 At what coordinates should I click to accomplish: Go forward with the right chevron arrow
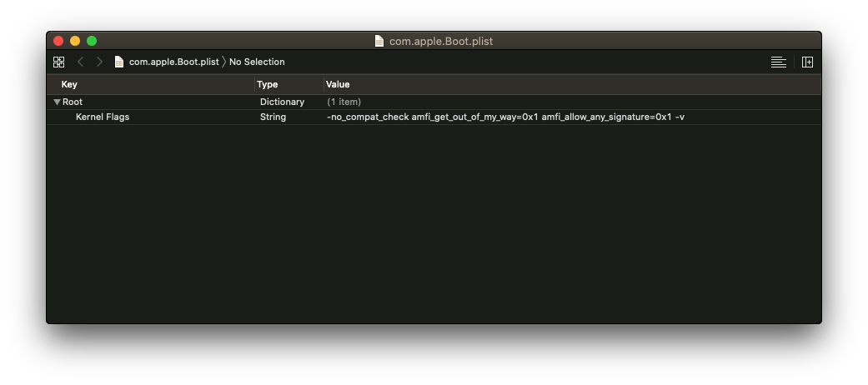tap(99, 62)
